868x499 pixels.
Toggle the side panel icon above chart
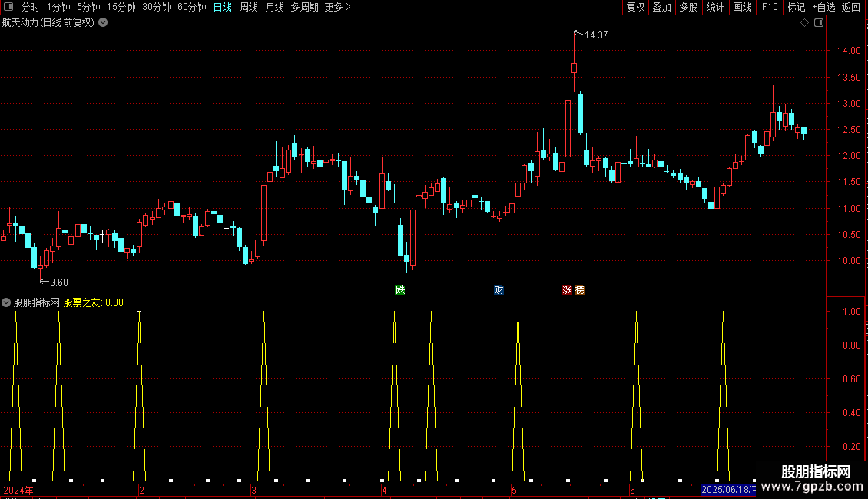pyautogui.click(x=819, y=23)
